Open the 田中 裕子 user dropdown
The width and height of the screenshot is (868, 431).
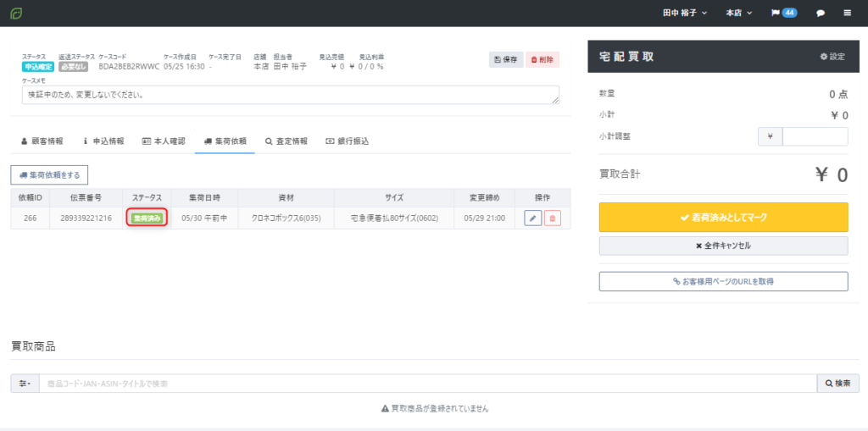pyautogui.click(x=685, y=14)
